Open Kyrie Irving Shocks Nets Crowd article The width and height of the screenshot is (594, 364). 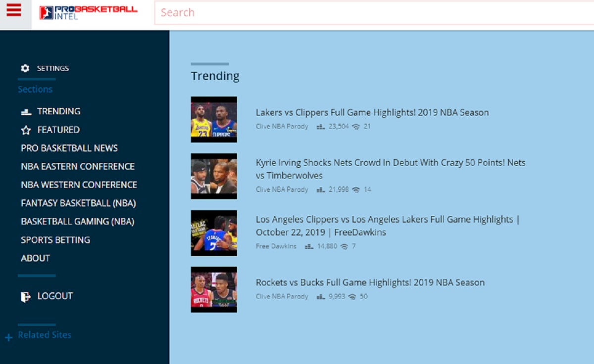(x=391, y=169)
